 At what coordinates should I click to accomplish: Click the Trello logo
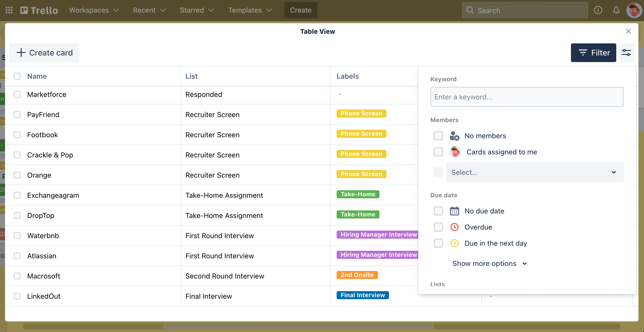pyautogui.click(x=39, y=10)
